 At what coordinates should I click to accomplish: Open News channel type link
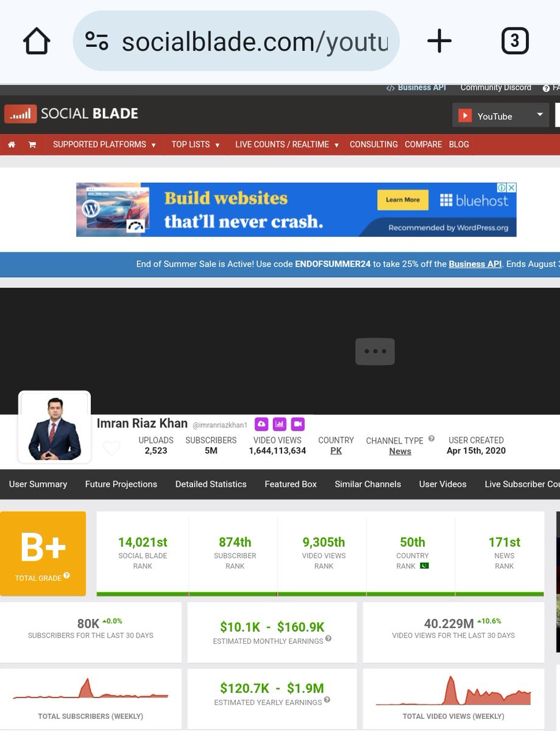(x=400, y=451)
